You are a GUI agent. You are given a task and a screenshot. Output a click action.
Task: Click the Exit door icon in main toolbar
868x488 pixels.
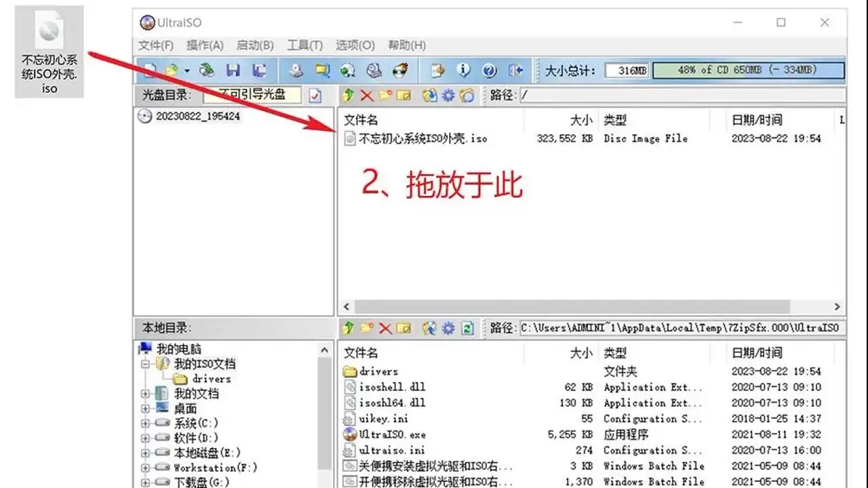click(515, 70)
